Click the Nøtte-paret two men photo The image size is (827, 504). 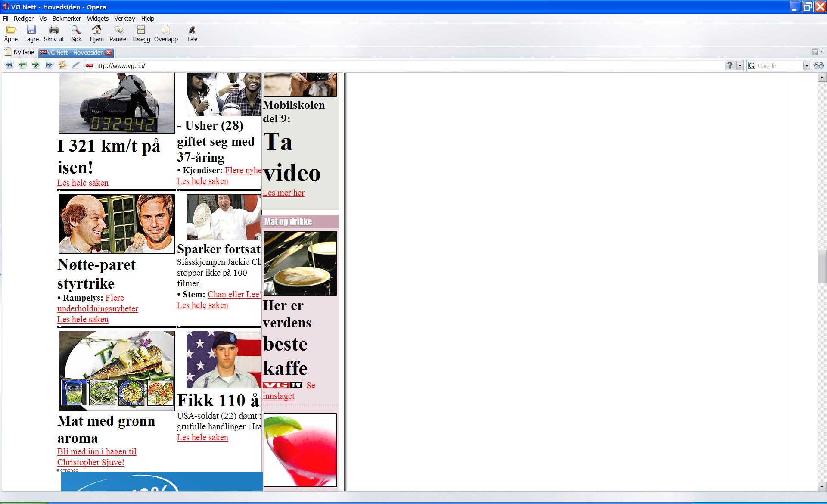117,224
